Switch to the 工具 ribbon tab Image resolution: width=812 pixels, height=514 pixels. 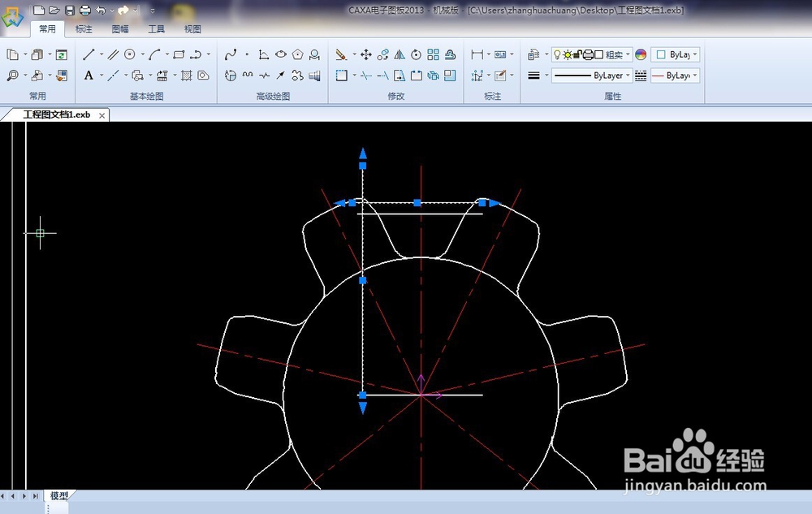pyautogui.click(x=157, y=29)
